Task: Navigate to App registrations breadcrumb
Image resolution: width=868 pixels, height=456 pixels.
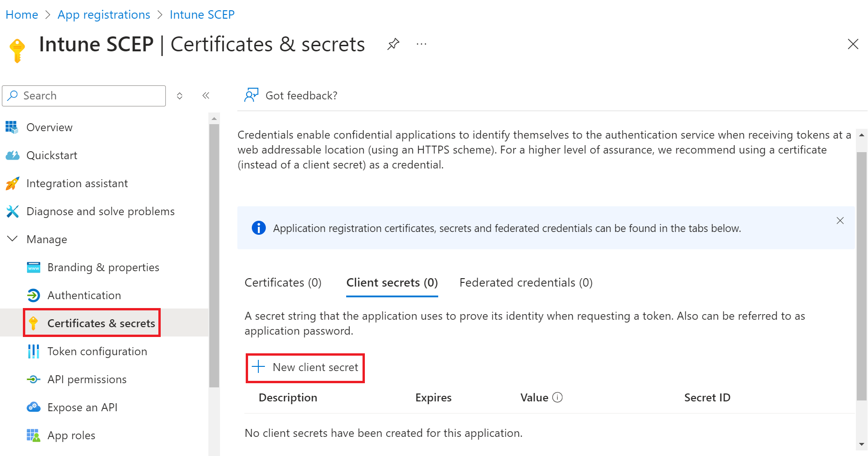Action: pos(104,15)
